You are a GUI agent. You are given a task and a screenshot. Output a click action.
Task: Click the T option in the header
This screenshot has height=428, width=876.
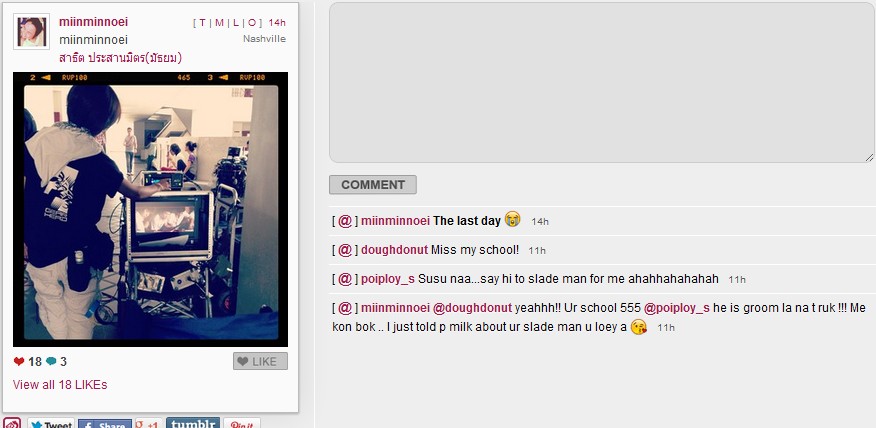(x=202, y=23)
